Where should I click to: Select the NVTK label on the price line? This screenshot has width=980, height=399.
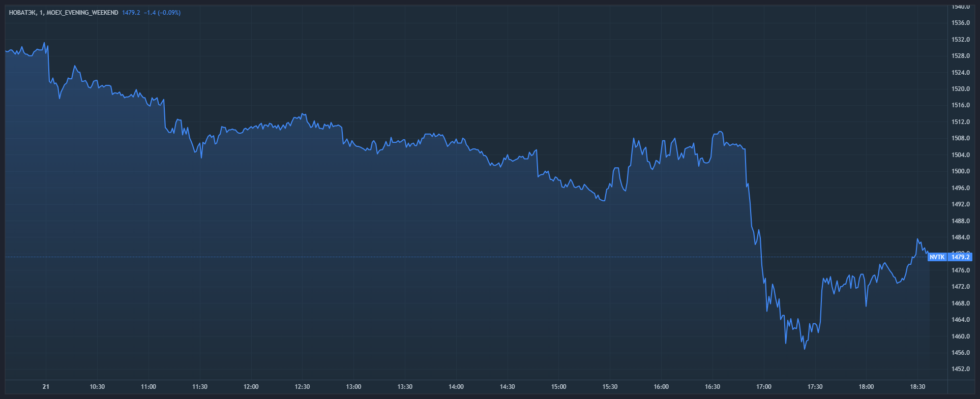pyautogui.click(x=937, y=257)
